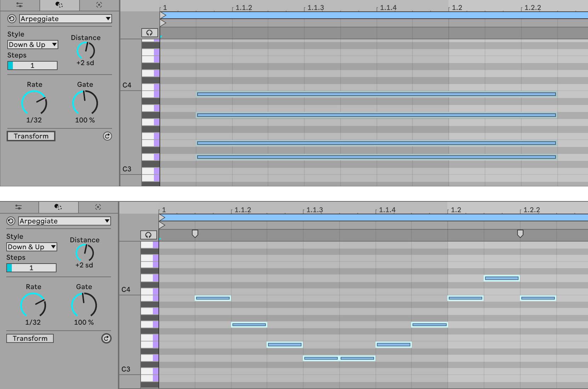Open the Style dropdown showing Down & Up

pos(32,45)
